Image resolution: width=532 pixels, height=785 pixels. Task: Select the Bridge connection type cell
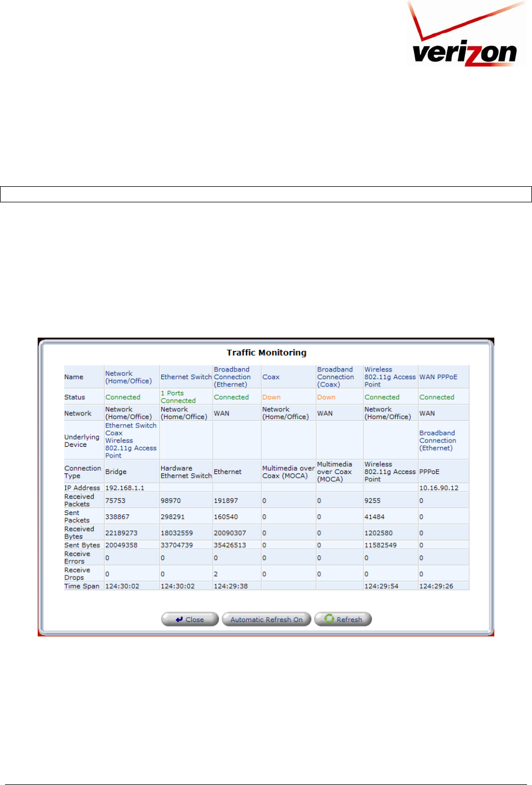[x=116, y=472]
